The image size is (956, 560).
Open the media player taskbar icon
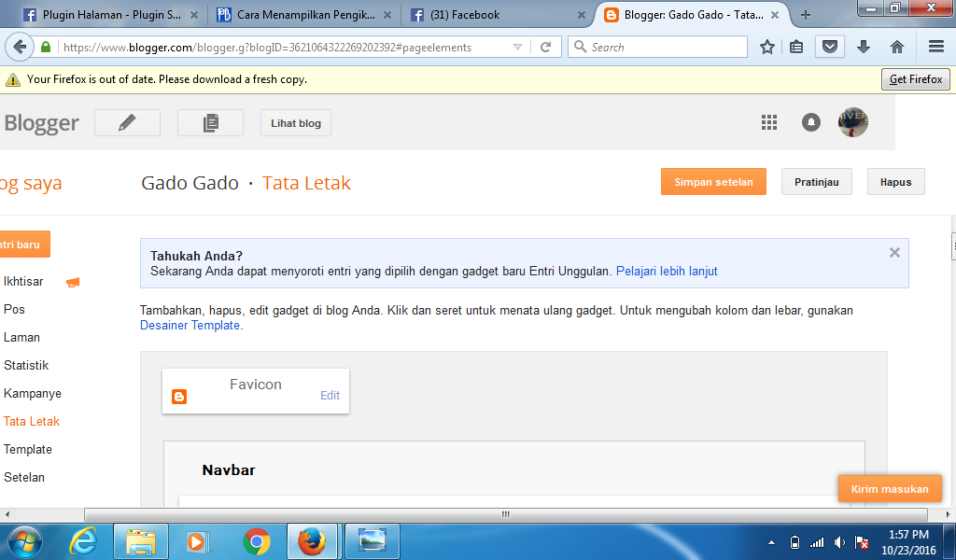198,541
